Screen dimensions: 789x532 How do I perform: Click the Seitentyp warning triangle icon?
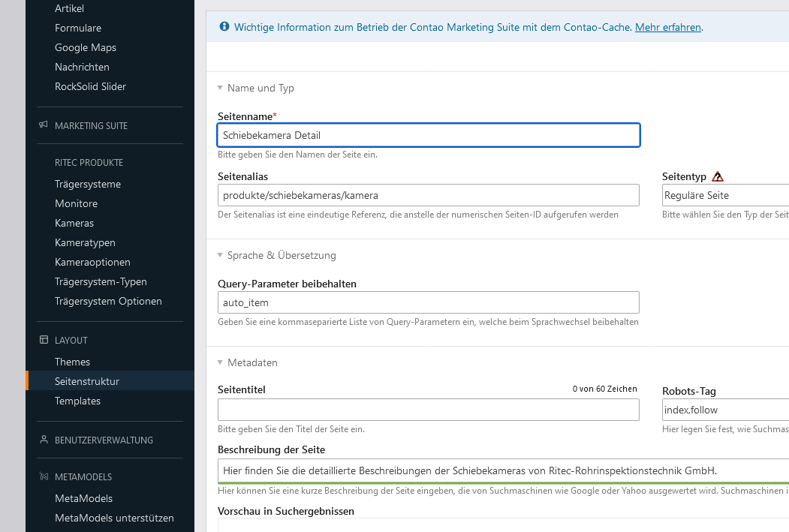pyautogui.click(x=718, y=177)
